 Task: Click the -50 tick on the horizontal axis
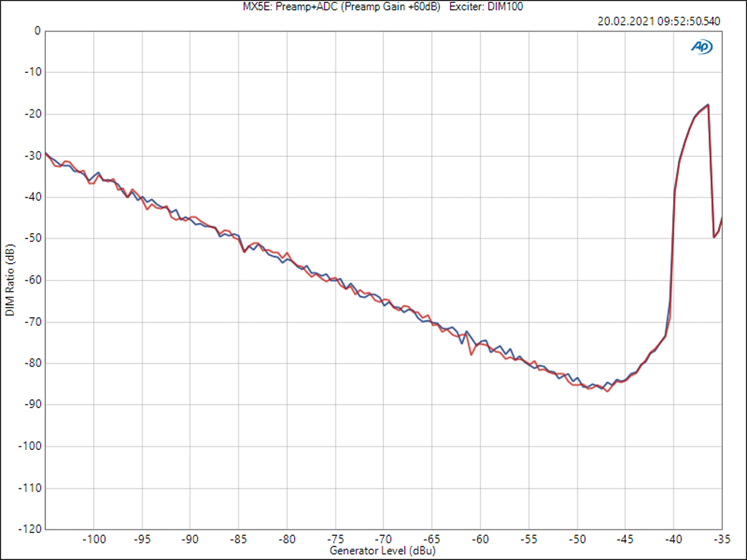click(576, 539)
